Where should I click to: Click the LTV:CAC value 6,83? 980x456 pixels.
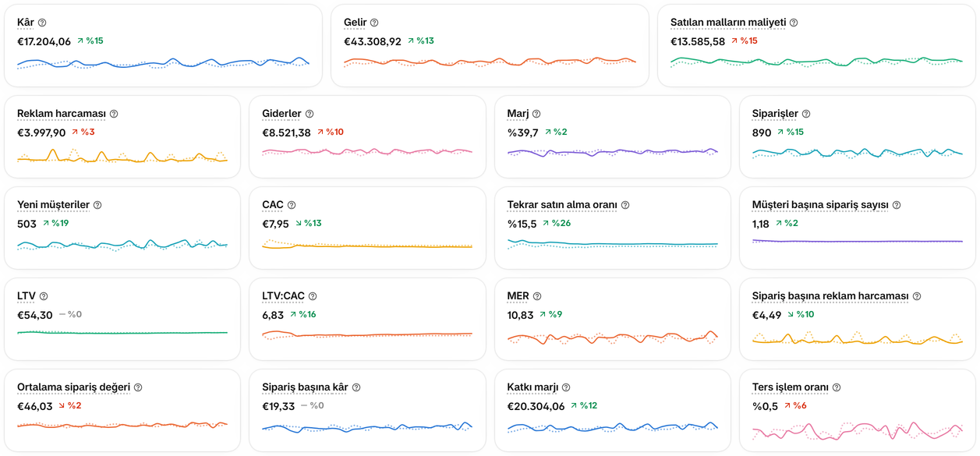pos(273,315)
